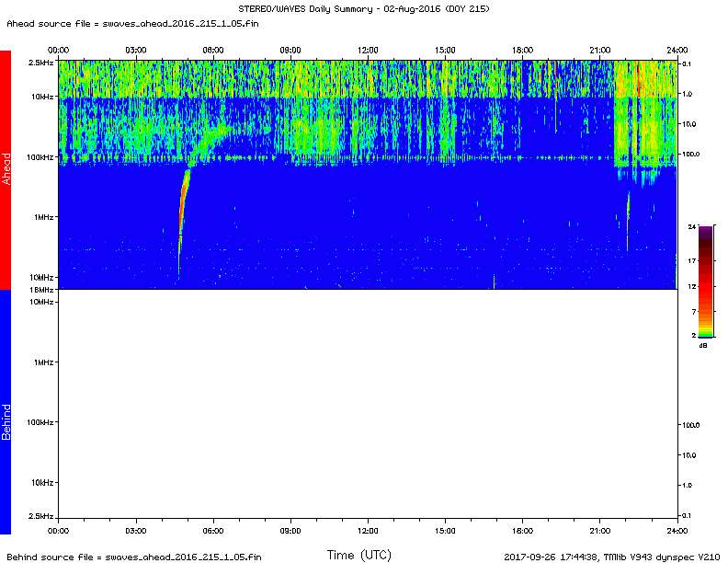Click the dB intensity color bar
The height and width of the screenshot is (563, 728).
pos(705,282)
